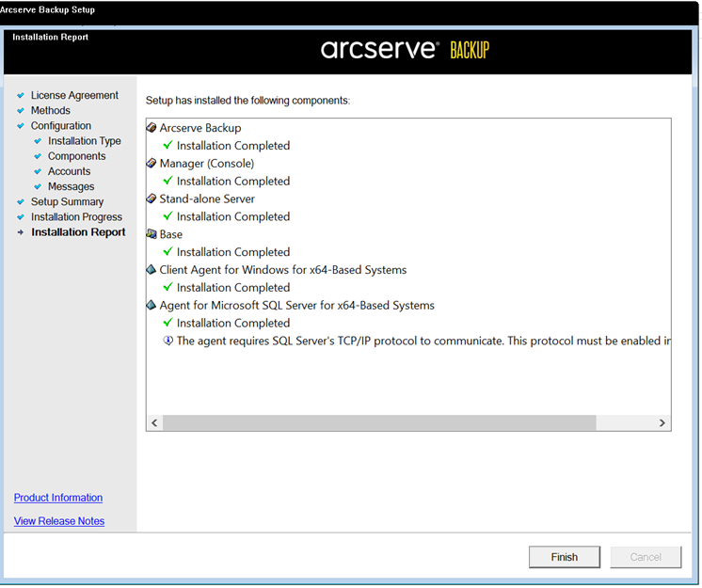Click the 'Stand-alone Server' row text
The image size is (702, 588).
[x=207, y=199]
